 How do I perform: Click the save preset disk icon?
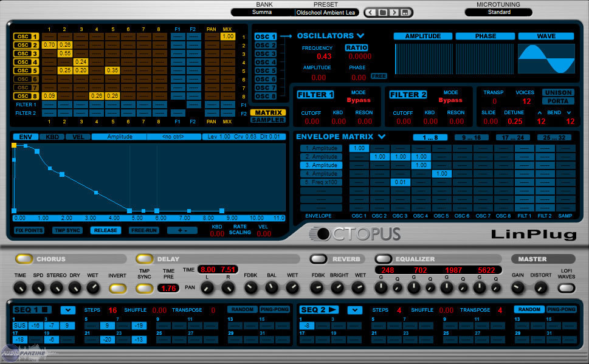click(x=405, y=12)
